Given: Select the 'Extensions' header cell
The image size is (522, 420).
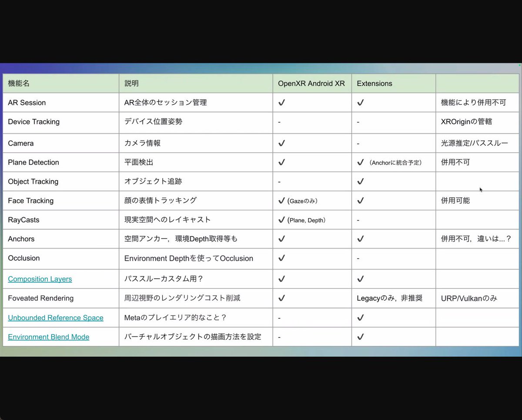Looking at the screenshot, I should (x=393, y=83).
